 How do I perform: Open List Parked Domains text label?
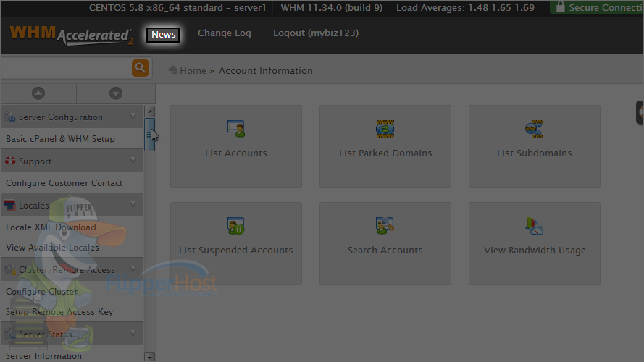(x=385, y=153)
